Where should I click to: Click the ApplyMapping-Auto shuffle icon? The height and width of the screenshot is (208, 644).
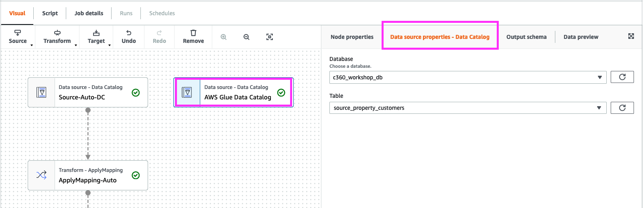41,175
